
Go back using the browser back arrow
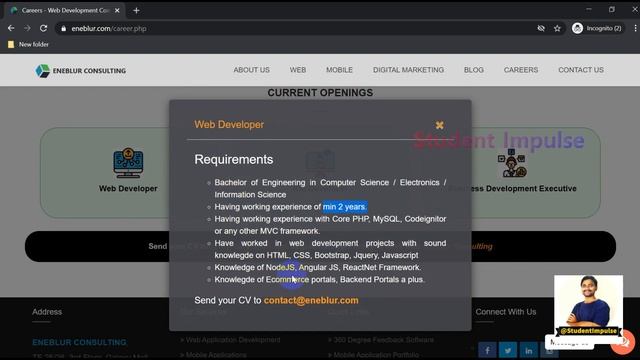tap(11, 28)
